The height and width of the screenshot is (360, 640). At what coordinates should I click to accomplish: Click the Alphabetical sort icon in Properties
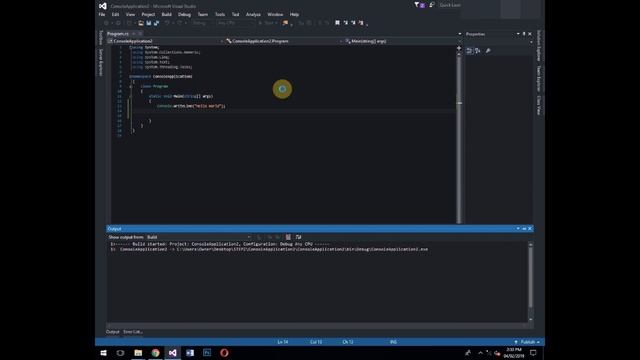tap(478, 51)
